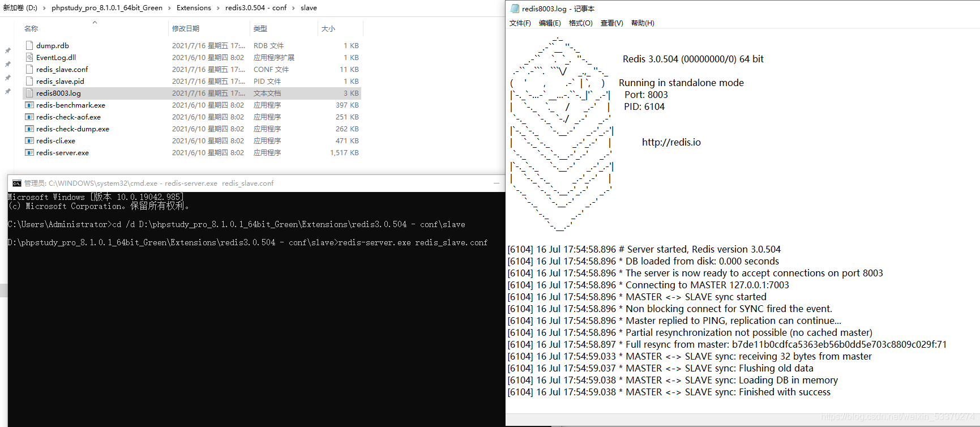Click the cmd.exe window title icon

[x=17, y=183]
